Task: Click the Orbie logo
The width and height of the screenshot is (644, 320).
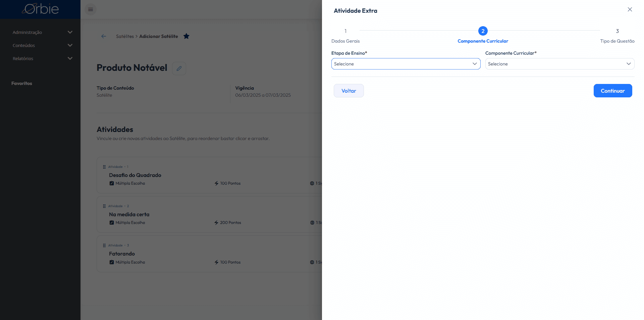Action: pyautogui.click(x=40, y=9)
